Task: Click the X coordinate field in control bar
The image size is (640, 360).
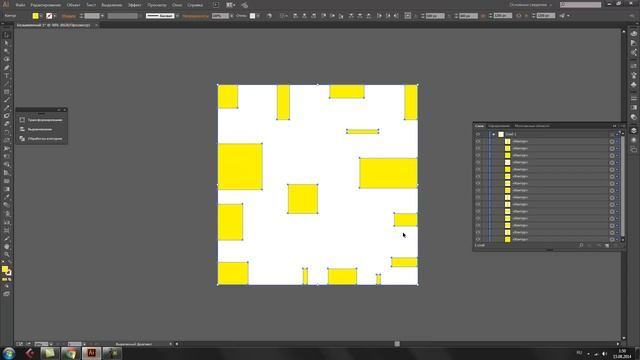Action: 435,16
